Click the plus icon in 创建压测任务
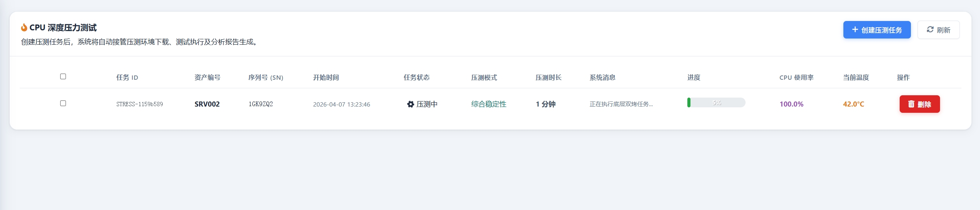Screen dimensions: 980x210 click(855, 30)
